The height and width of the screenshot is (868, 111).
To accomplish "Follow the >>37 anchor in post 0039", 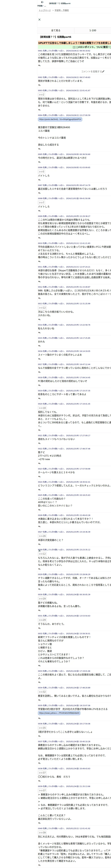I will [x=42, y=790].
